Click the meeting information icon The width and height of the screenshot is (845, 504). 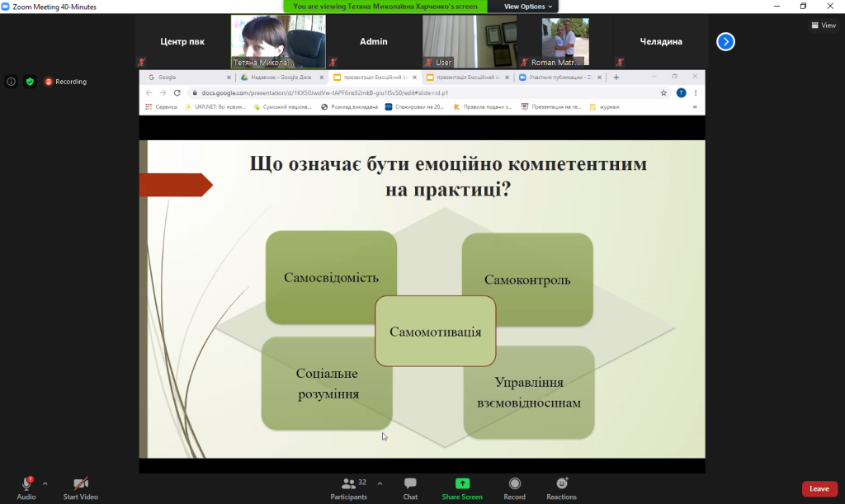coord(12,82)
